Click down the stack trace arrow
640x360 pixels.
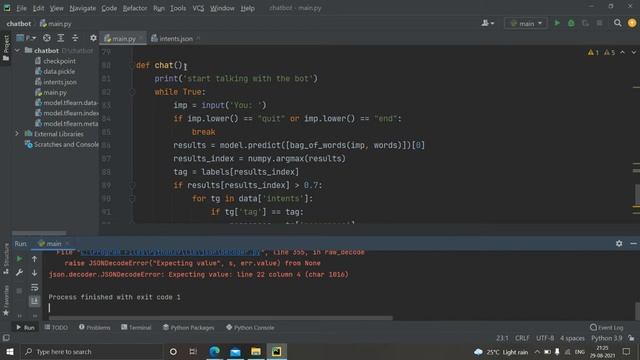click(x=34, y=273)
